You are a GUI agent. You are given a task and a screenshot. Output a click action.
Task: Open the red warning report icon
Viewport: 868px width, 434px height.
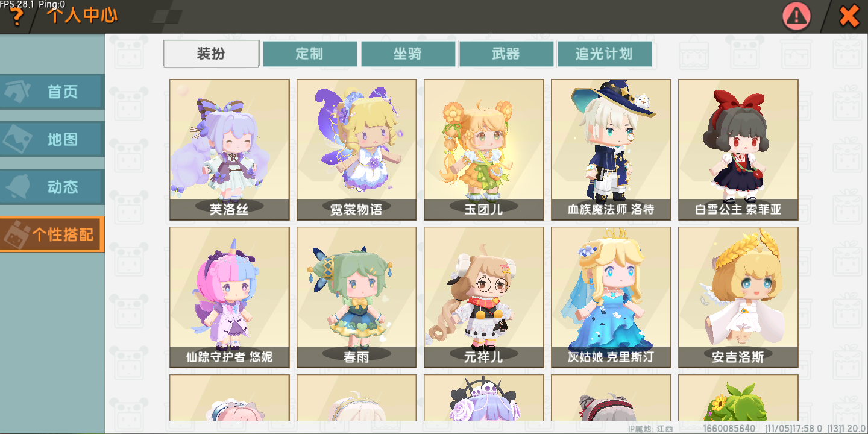click(x=796, y=16)
